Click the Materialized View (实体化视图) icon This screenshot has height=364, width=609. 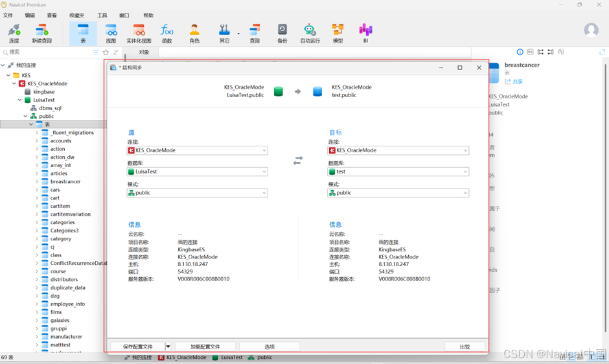(139, 34)
